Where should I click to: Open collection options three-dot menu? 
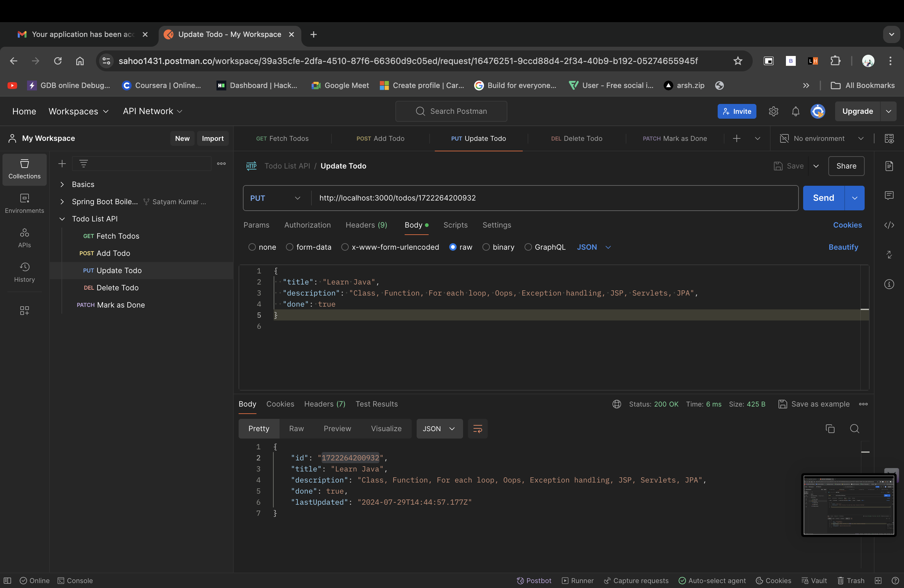221,164
